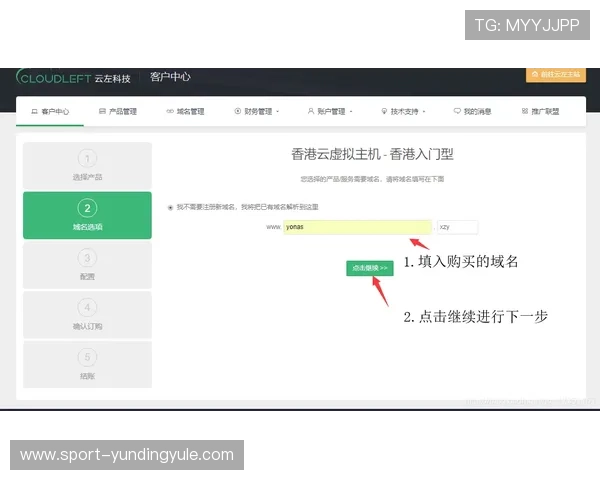Open the 域名管理 nav tab
The image size is (600, 480).
point(185,111)
